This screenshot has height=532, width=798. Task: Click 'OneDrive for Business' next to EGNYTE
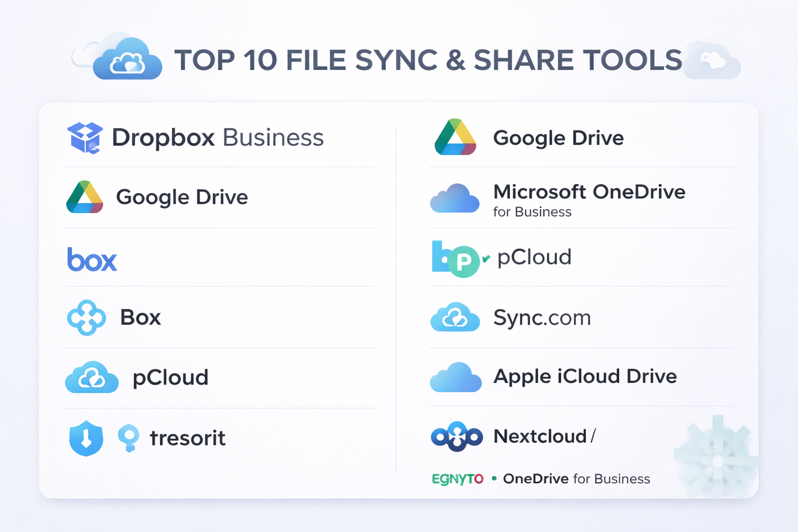coord(576,479)
